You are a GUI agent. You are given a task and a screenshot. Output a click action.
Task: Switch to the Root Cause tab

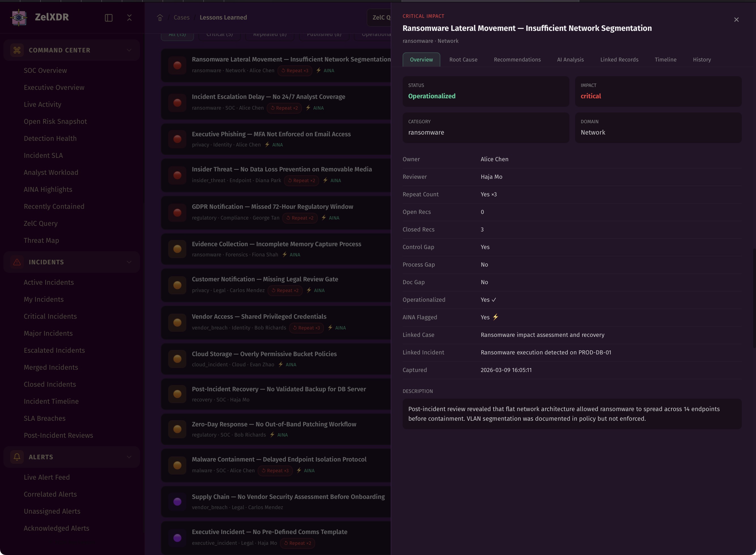463,60
